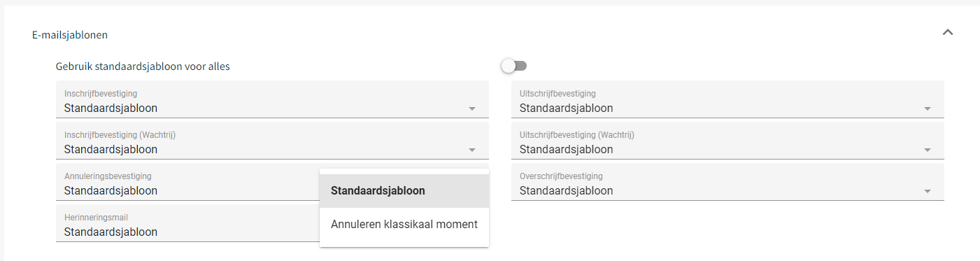Click the Inschrijfbevestiging template field
Screen dimensions: 980x261
[272, 99]
